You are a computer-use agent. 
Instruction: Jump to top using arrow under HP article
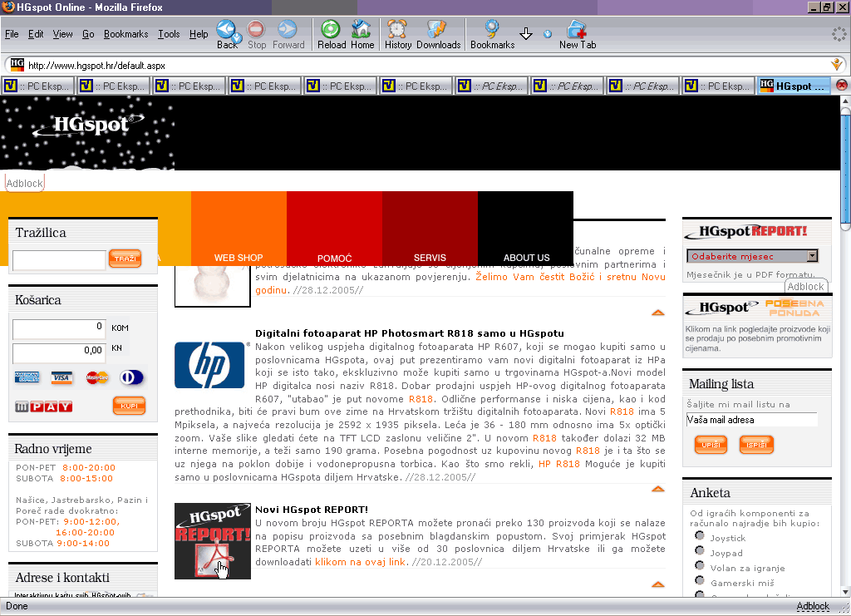click(657, 489)
